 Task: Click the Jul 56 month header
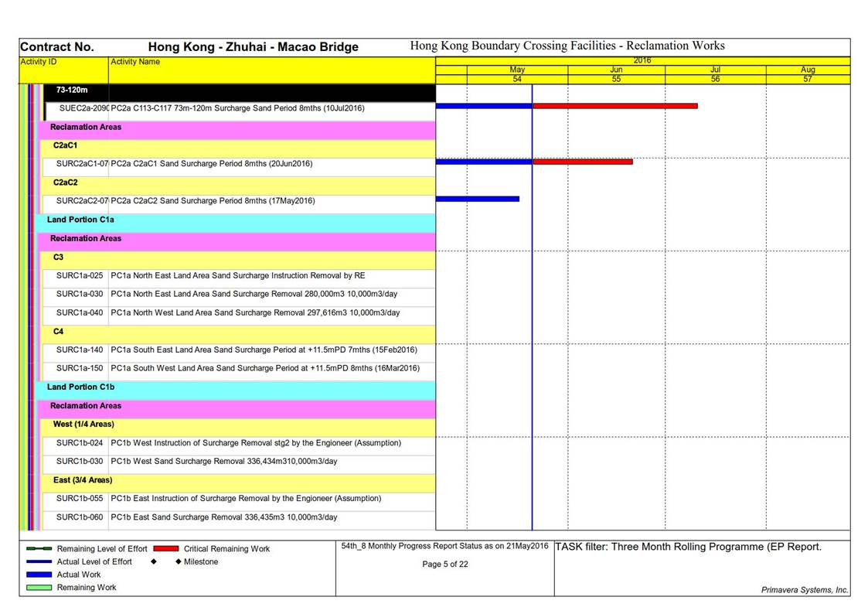715,75
